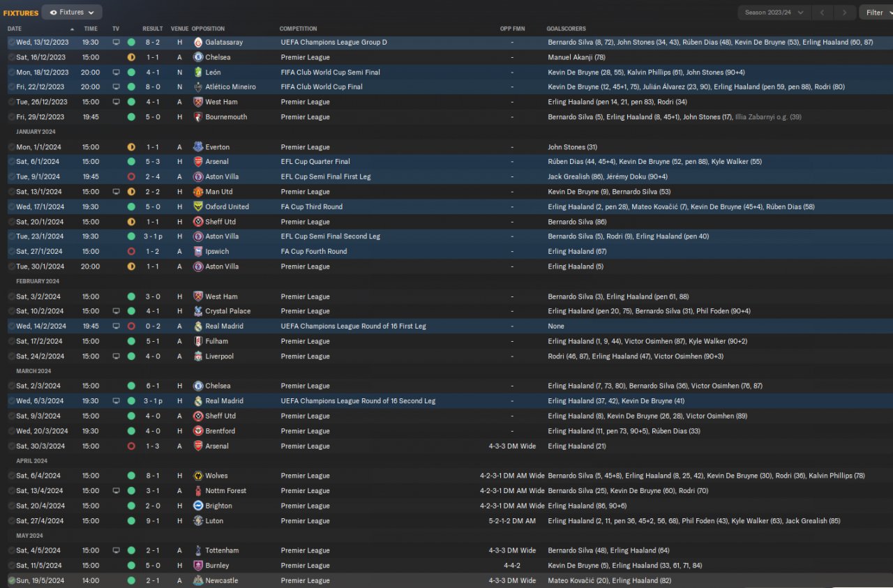Click the Oxford United club badge
Viewport: 893px width, 588px height.
click(198, 207)
